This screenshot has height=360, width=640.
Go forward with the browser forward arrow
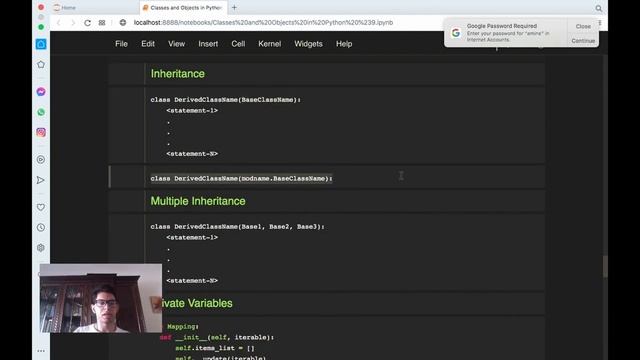click(x=73, y=23)
